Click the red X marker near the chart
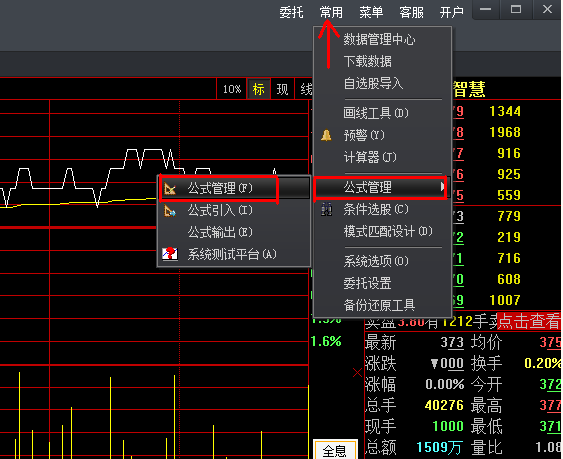Image resolution: width=563 pixels, height=459 pixels. (x=357, y=372)
